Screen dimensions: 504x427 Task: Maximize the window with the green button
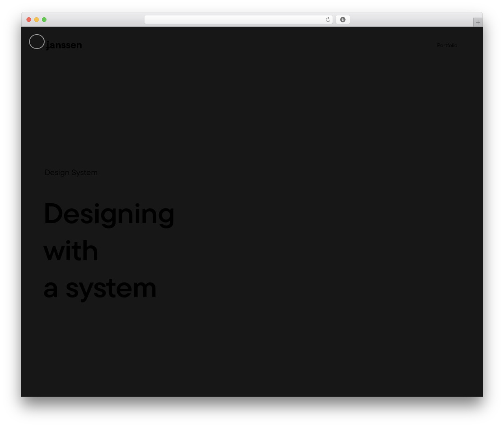pyautogui.click(x=44, y=20)
